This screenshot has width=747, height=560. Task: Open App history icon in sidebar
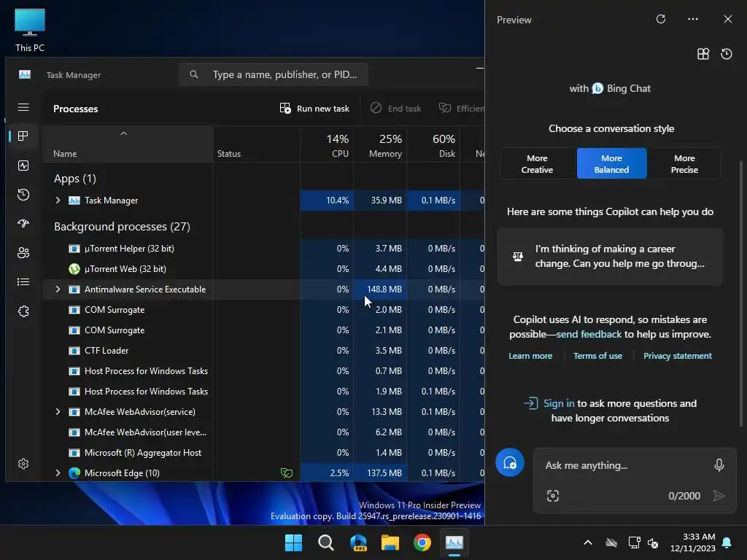pyautogui.click(x=23, y=195)
